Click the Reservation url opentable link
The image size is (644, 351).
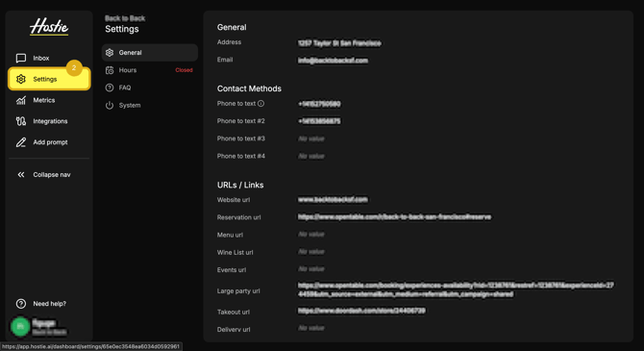[x=394, y=217]
